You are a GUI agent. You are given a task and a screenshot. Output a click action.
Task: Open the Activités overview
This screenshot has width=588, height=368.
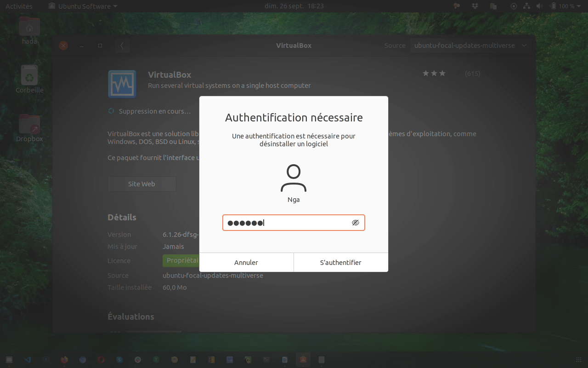19,6
